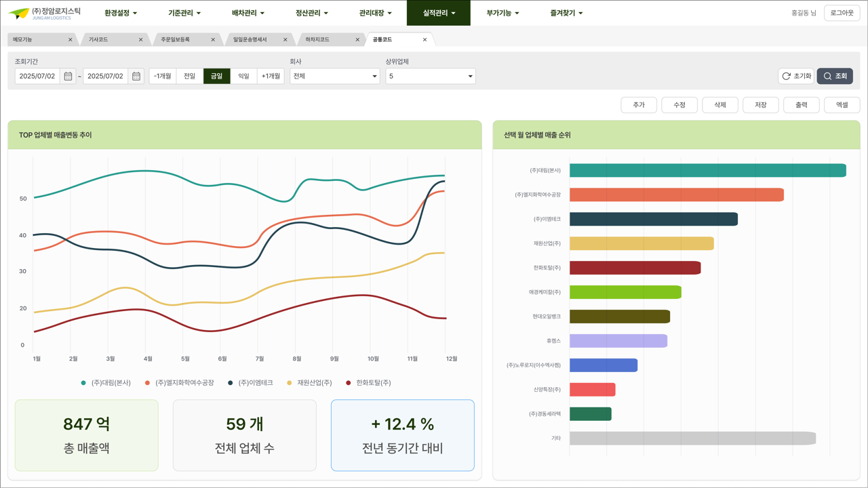Open the end date calendar picker
This screenshot has width=868, height=488.
pyautogui.click(x=136, y=77)
